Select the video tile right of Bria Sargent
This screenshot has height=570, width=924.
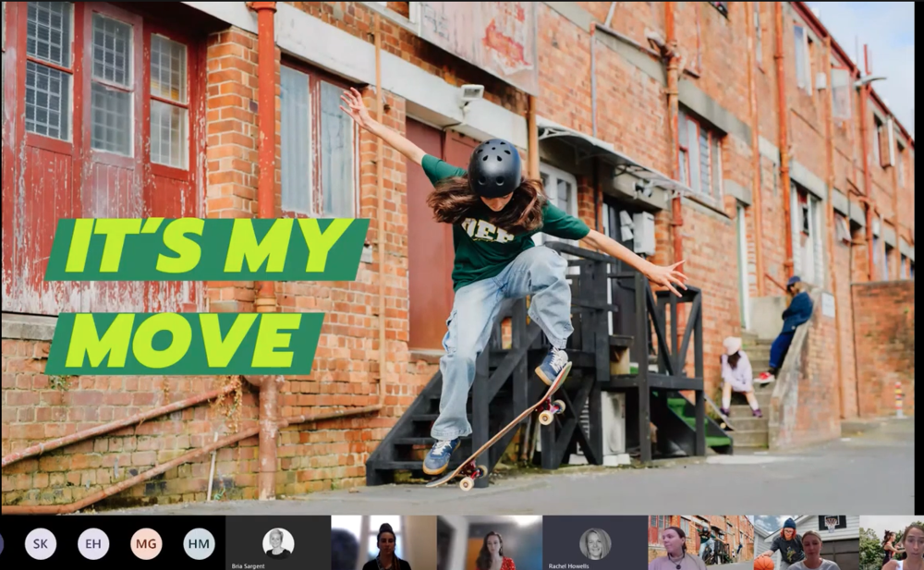tap(383, 543)
